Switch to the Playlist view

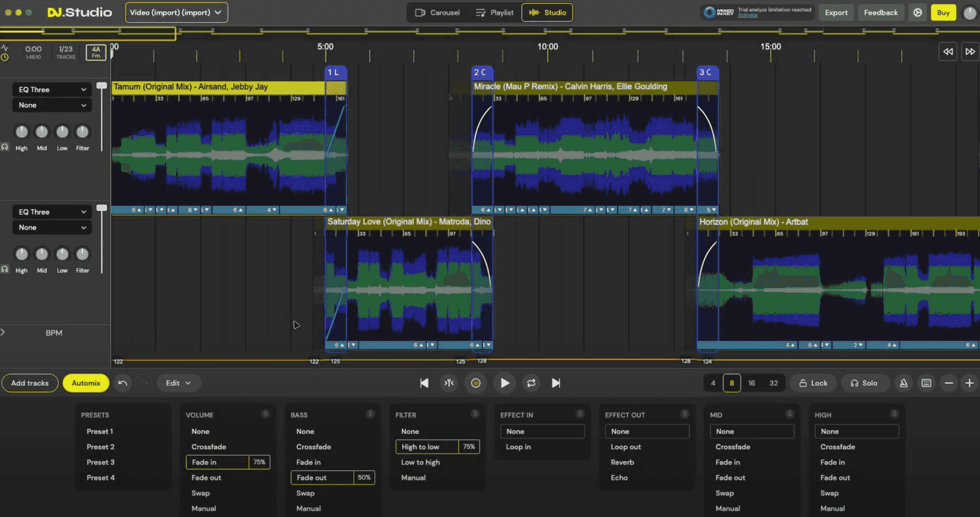495,12
